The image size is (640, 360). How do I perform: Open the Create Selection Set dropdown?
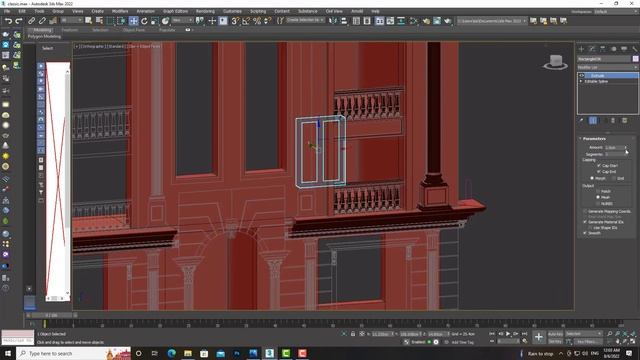[305, 20]
